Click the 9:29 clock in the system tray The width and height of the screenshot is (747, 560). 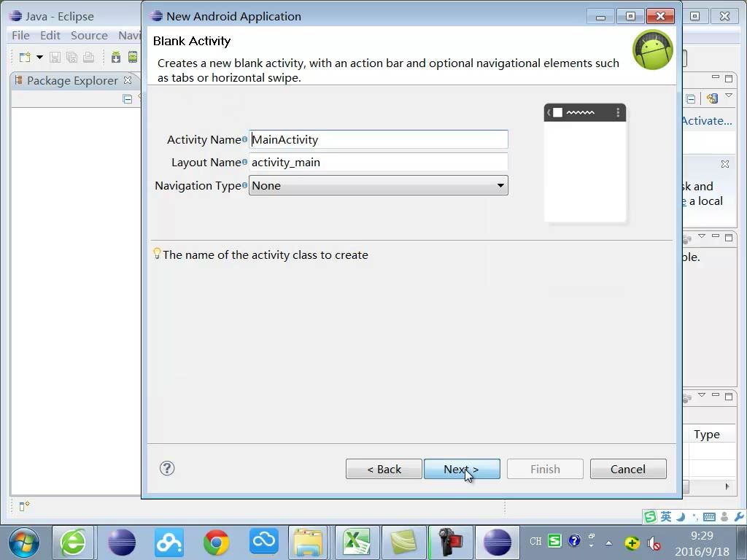tap(703, 536)
